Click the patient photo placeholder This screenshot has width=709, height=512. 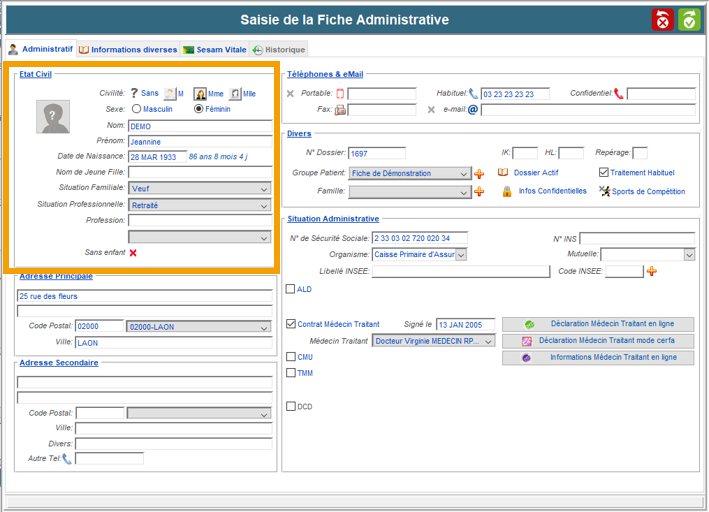tap(53, 117)
